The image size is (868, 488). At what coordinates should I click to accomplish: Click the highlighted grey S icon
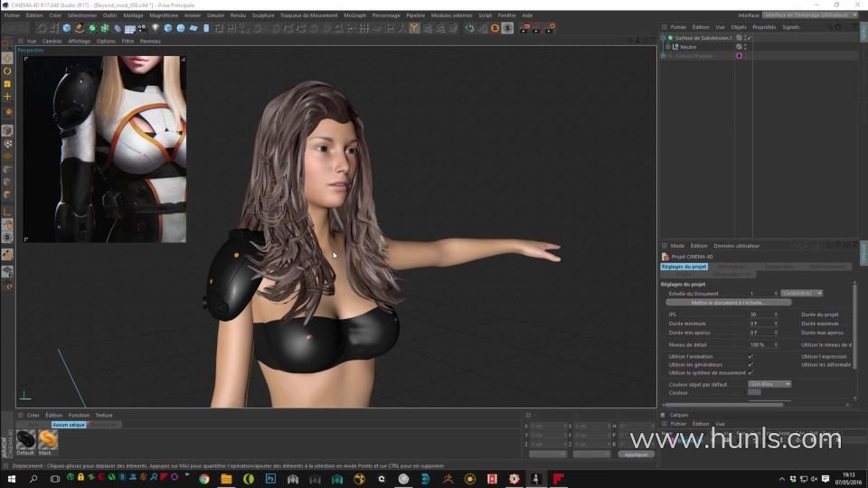coord(507,28)
